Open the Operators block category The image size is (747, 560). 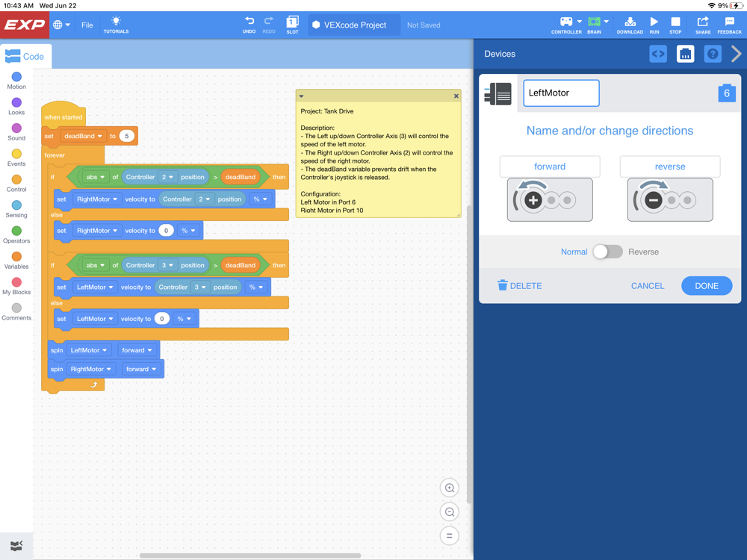(x=16, y=234)
